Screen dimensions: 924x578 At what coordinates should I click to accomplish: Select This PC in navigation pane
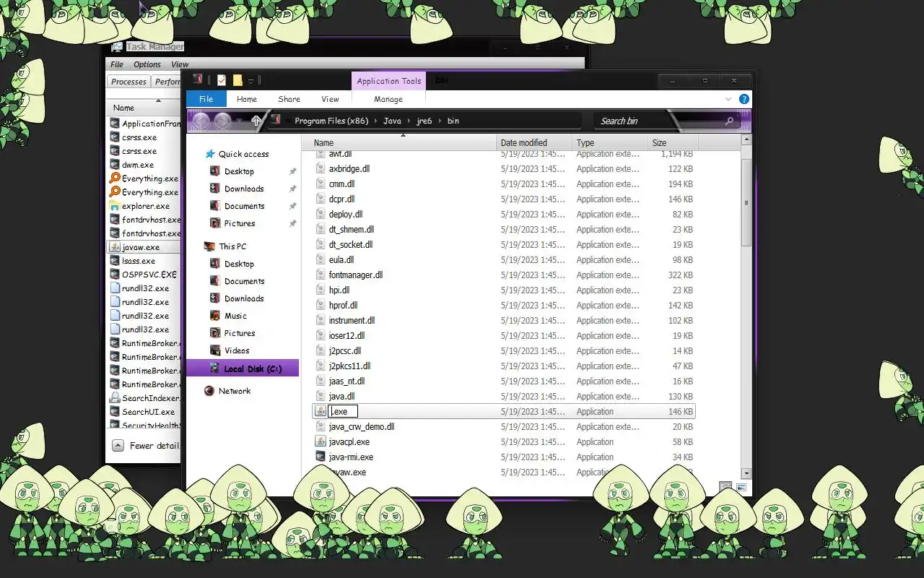232,246
